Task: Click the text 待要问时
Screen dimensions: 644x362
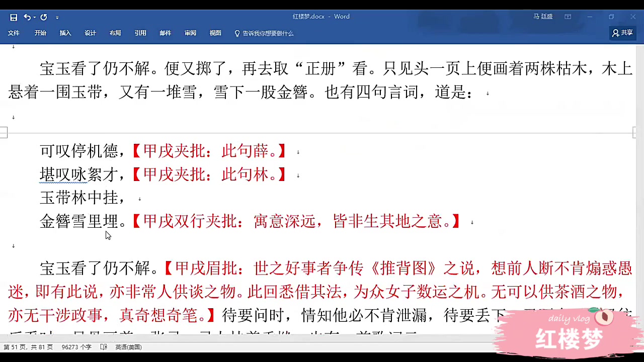Action: pyautogui.click(x=253, y=315)
